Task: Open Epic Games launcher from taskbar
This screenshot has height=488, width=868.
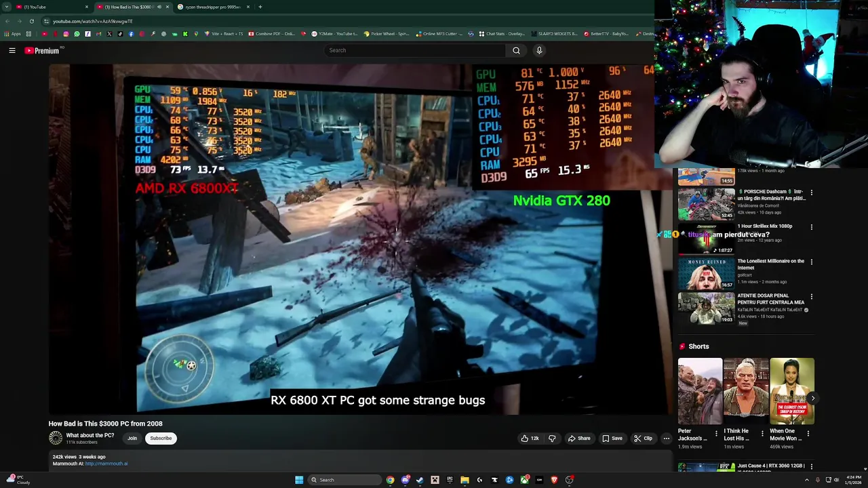Action: click(450, 480)
